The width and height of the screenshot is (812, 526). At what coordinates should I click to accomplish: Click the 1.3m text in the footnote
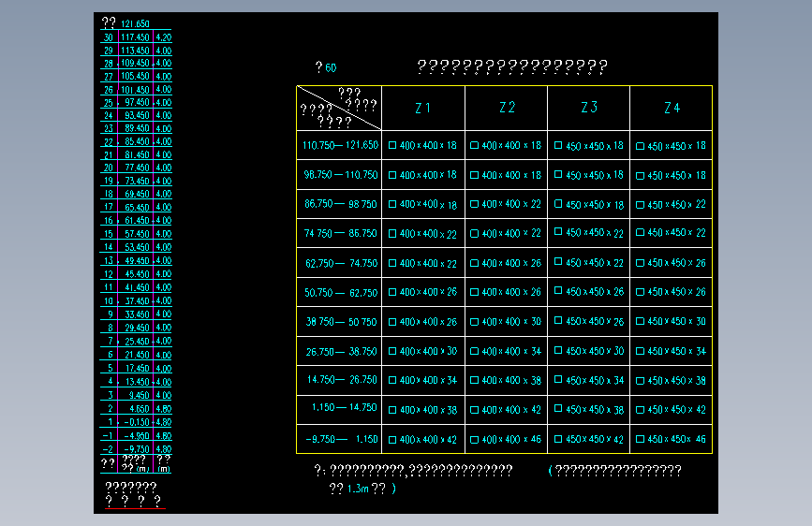(358, 489)
